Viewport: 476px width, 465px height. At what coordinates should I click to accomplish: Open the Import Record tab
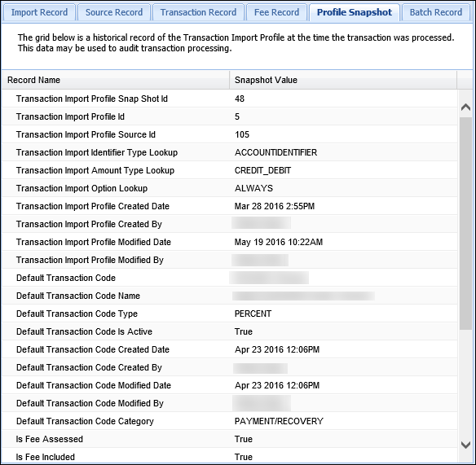pyautogui.click(x=39, y=12)
